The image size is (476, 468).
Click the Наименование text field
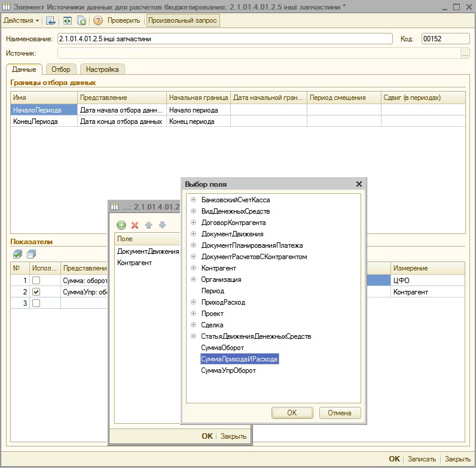[224, 39]
